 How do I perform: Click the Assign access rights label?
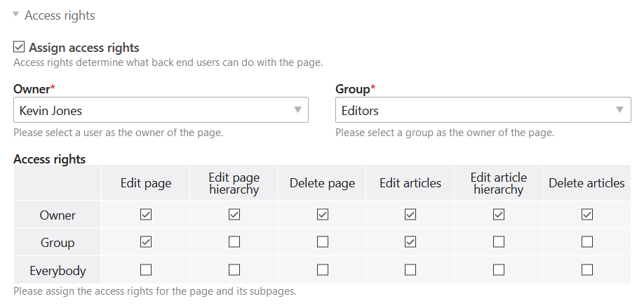83,48
